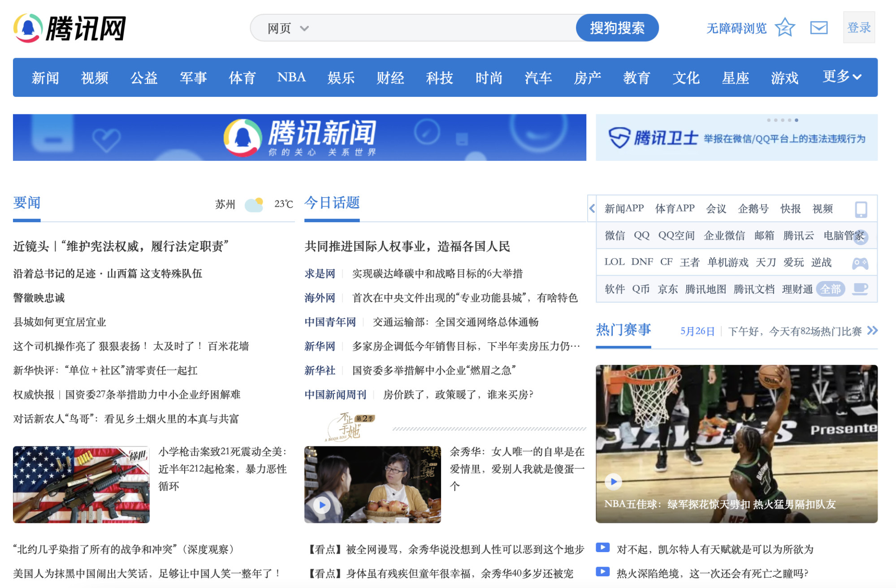Click the double arrow after 热门比赛

[872, 331]
